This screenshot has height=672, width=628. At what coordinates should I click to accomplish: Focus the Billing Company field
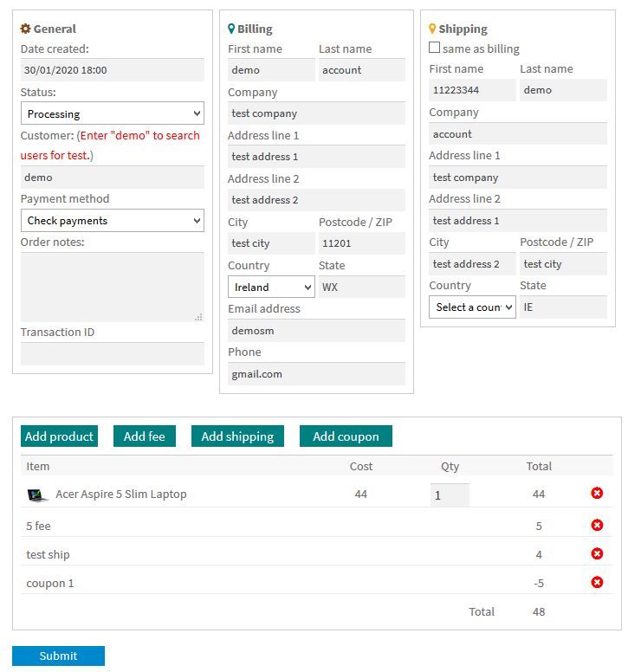click(x=316, y=113)
